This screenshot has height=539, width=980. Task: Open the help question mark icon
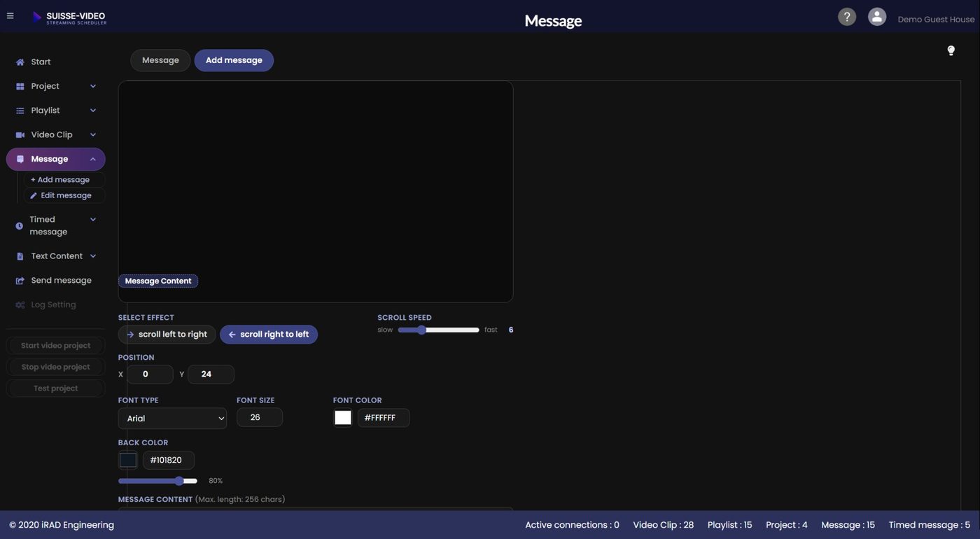pyautogui.click(x=847, y=17)
